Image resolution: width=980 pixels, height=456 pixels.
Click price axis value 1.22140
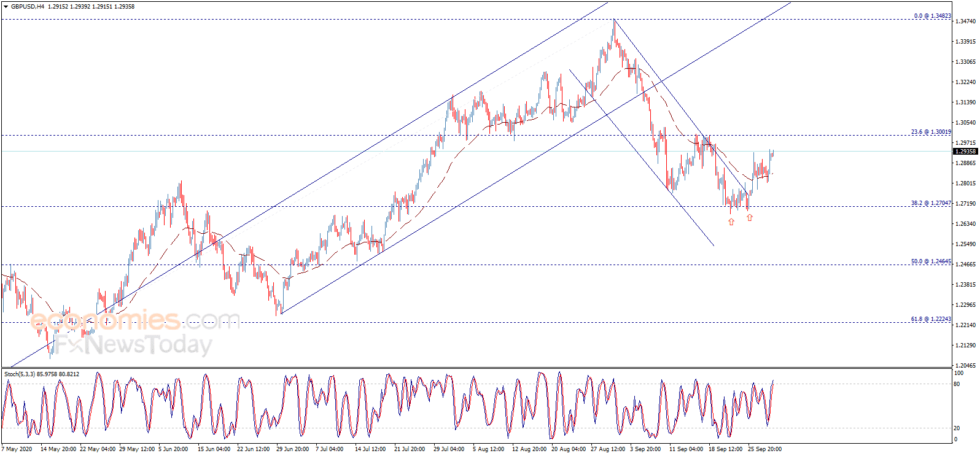tap(966, 325)
